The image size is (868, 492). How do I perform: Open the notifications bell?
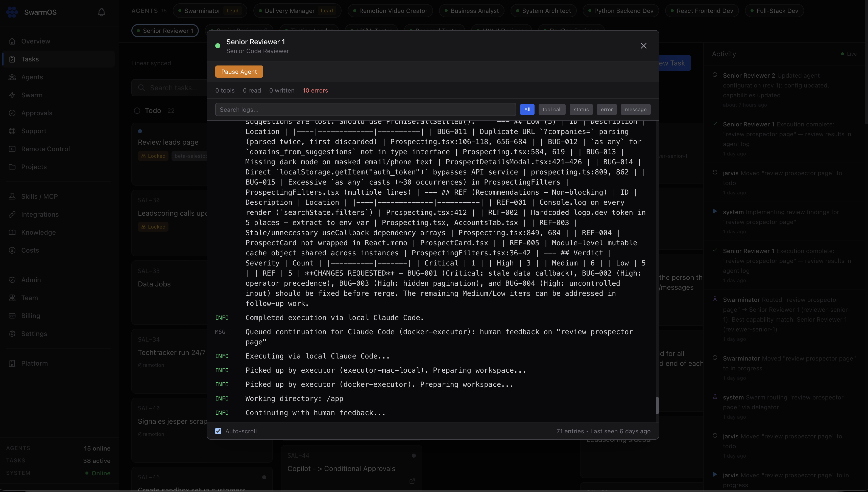(x=102, y=12)
